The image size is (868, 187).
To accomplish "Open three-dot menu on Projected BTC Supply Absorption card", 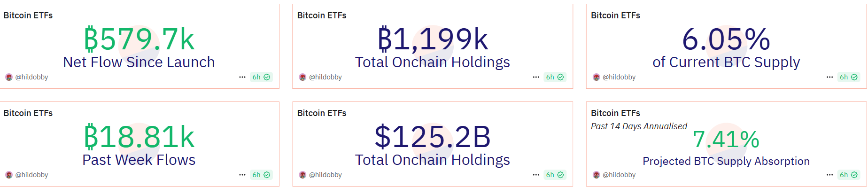I will 830,175.
